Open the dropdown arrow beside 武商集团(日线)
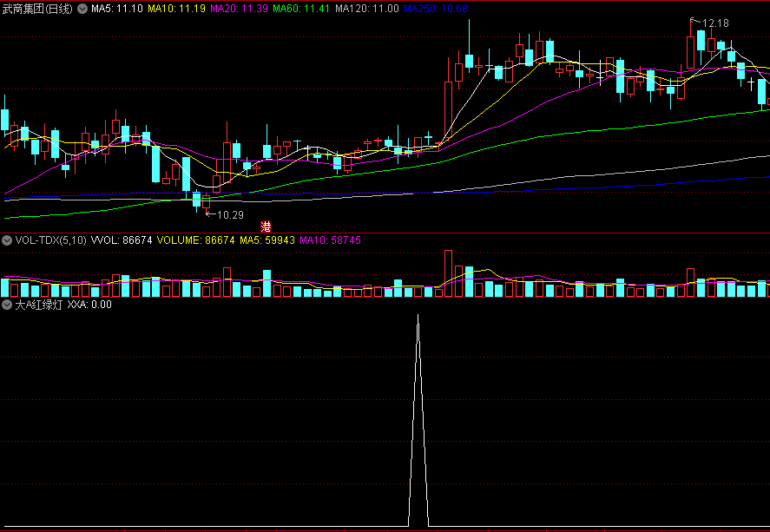Viewport: 770px width, 532px height. (82, 9)
